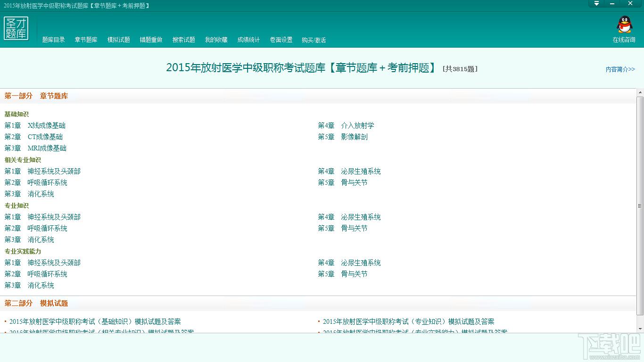Open 第1章 X线成像基础
Image resolution: width=644 pixels, height=362 pixels.
(35, 125)
